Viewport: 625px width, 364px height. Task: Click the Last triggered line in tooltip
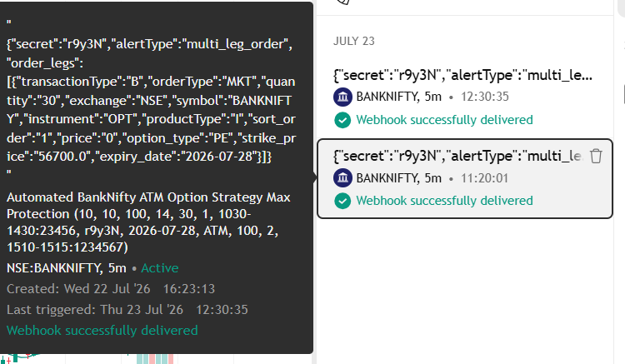pyautogui.click(x=127, y=309)
